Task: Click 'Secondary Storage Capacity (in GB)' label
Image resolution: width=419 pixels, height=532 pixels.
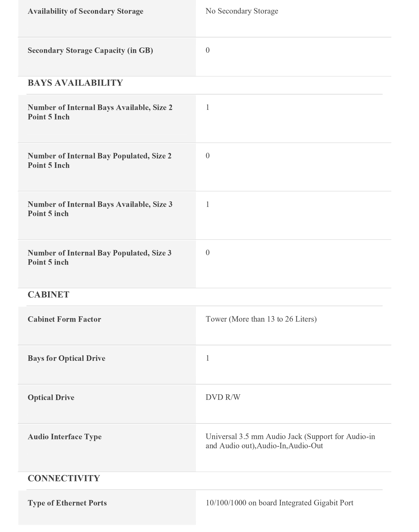Action: [x=90, y=50]
